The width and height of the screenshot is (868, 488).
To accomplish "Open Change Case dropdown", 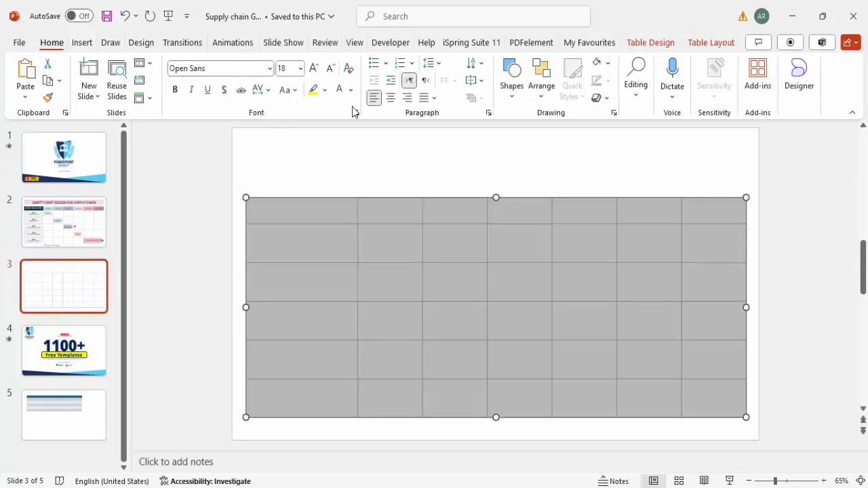I will 288,89.
